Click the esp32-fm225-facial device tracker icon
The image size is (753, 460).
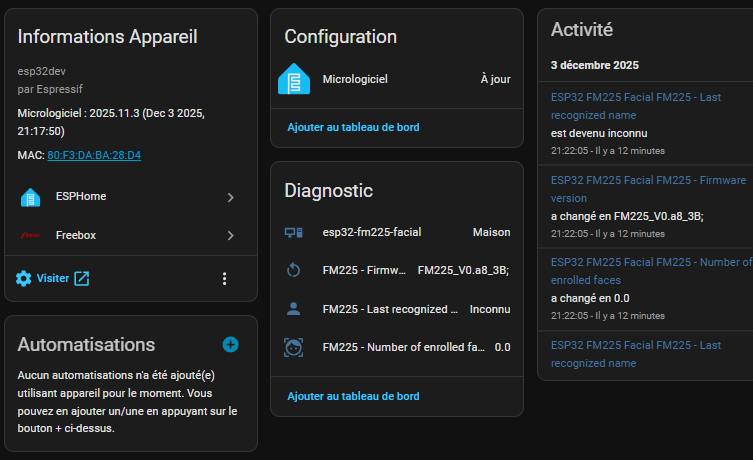click(x=294, y=233)
